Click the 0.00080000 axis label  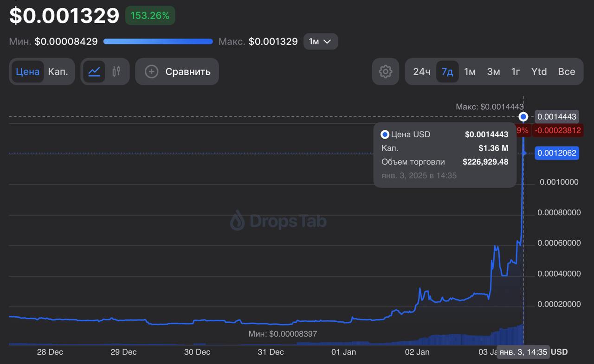point(559,213)
